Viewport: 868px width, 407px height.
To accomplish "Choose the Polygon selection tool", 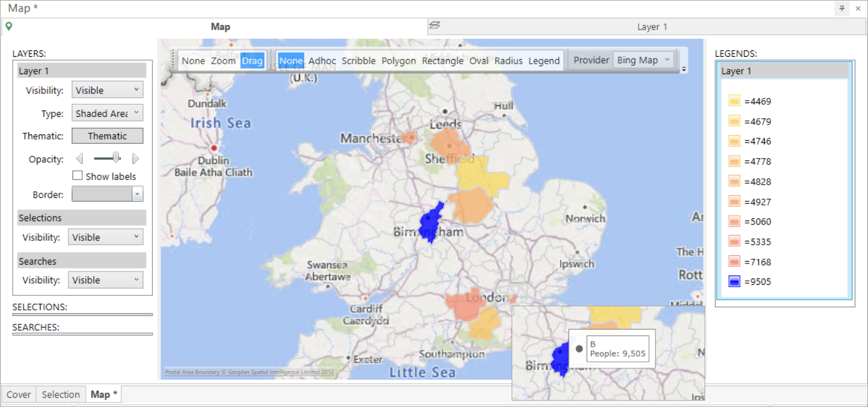I will [399, 61].
